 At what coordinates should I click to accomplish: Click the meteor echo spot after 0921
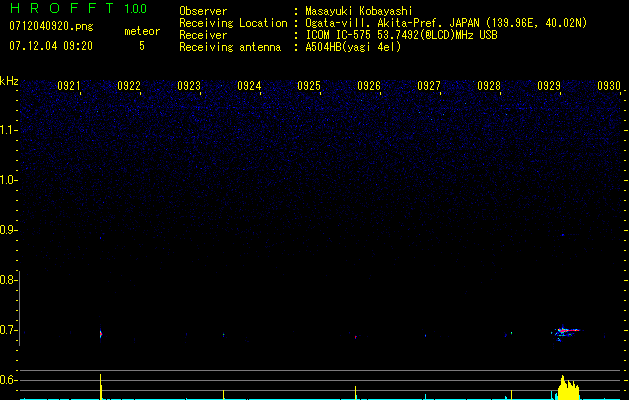coord(101,333)
